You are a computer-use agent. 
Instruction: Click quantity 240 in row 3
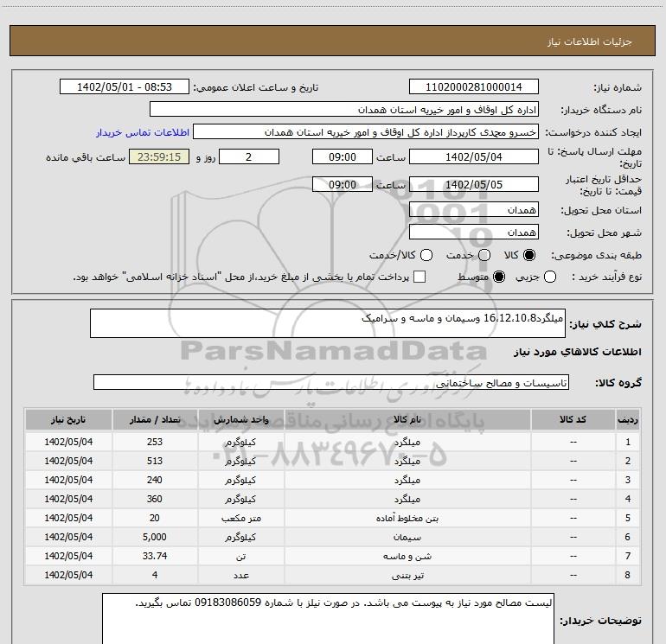click(155, 480)
